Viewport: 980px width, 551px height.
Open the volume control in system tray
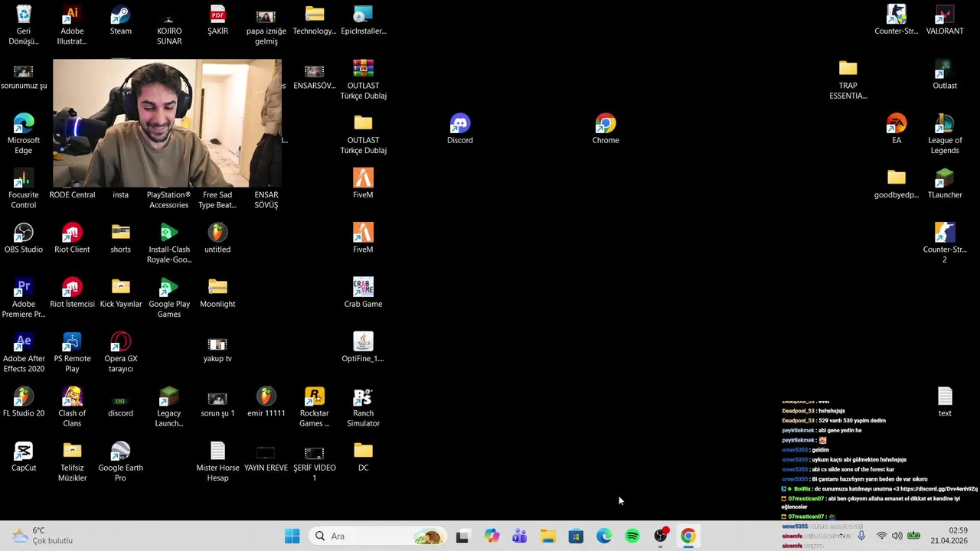897,536
